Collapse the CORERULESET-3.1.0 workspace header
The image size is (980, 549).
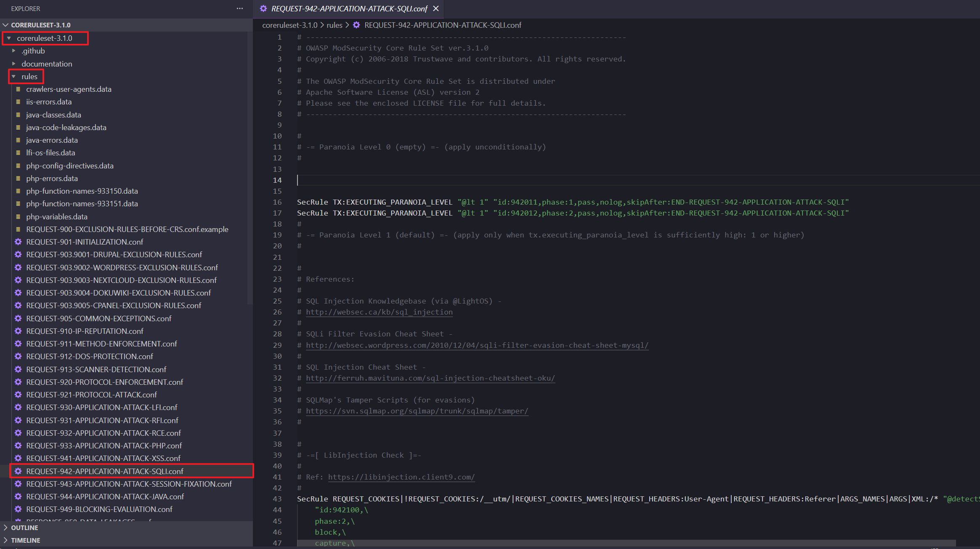5,25
